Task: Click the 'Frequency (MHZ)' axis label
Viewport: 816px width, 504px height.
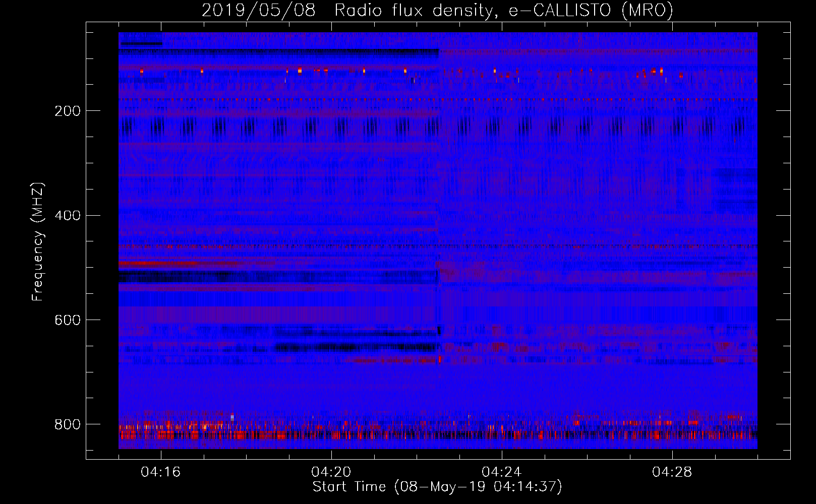Action: [x=38, y=241]
